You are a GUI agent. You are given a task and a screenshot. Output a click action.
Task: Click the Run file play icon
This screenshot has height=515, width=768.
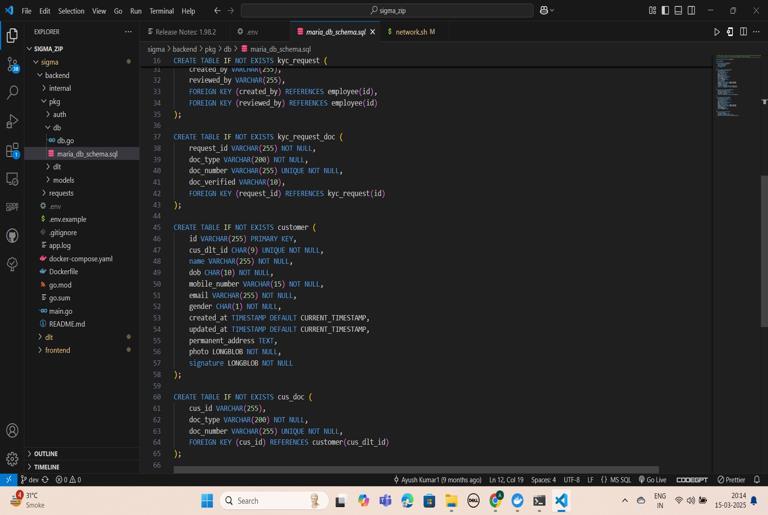(717, 32)
